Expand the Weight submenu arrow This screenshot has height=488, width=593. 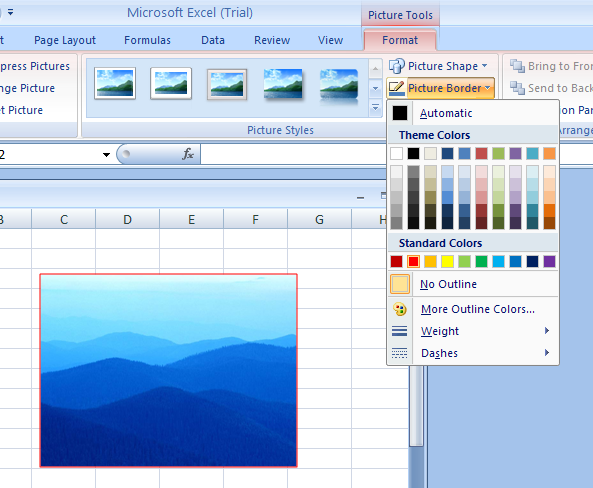click(547, 331)
